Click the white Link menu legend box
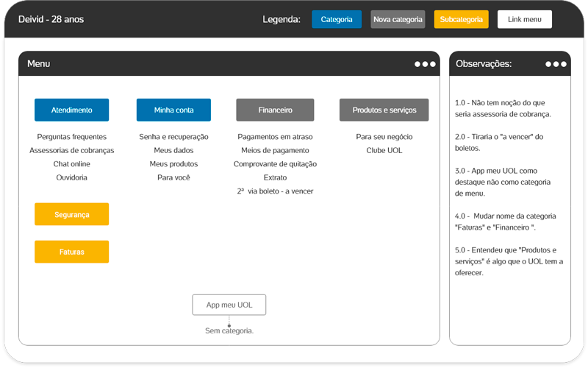The height and width of the screenshot is (368, 588). coord(524,19)
